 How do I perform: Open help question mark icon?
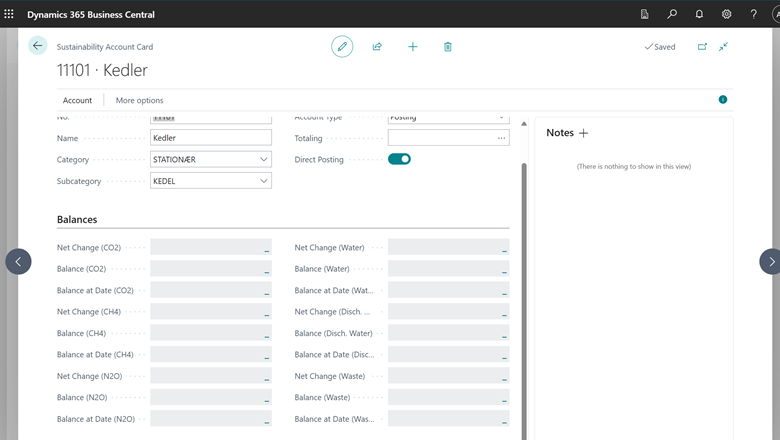(x=754, y=14)
